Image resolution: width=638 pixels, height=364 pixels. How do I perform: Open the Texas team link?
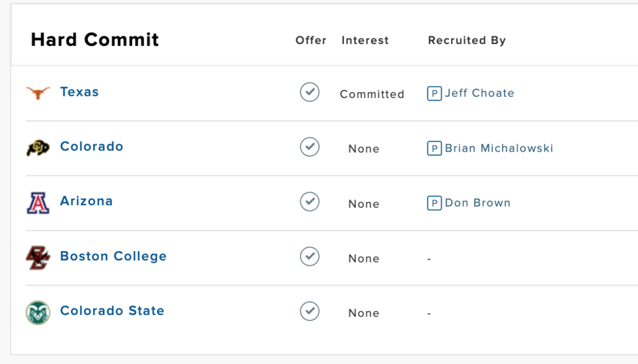click(x=79, y=92)
